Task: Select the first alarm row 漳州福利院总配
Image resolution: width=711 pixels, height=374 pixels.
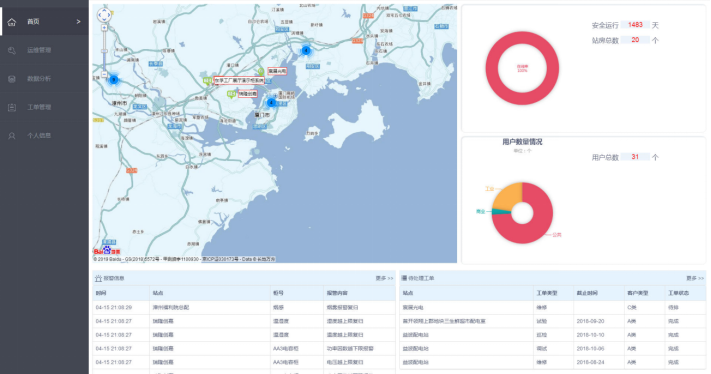Action: coord(244,307)
